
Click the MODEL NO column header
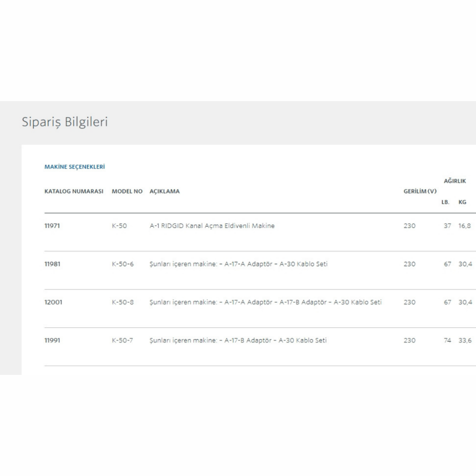127,191
